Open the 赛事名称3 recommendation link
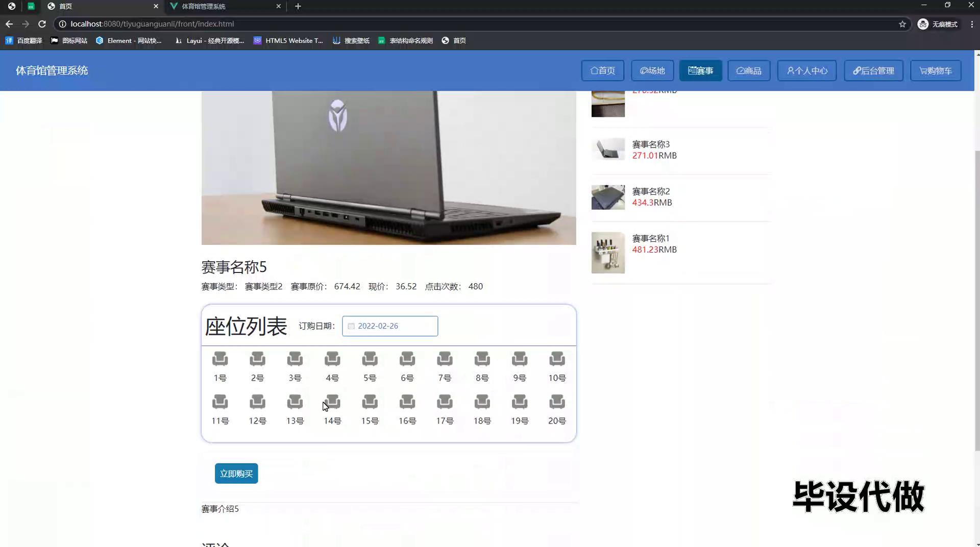The height and width of the screenshot is (547, 980). 651,144
